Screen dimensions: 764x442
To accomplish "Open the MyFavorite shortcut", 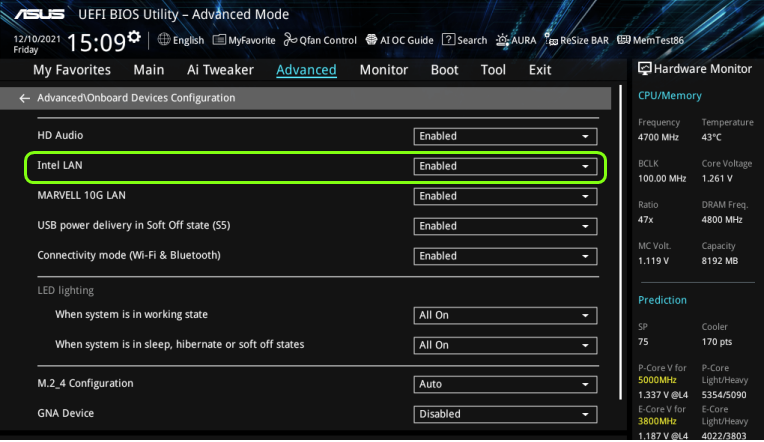I will click(x=244, y=40).
